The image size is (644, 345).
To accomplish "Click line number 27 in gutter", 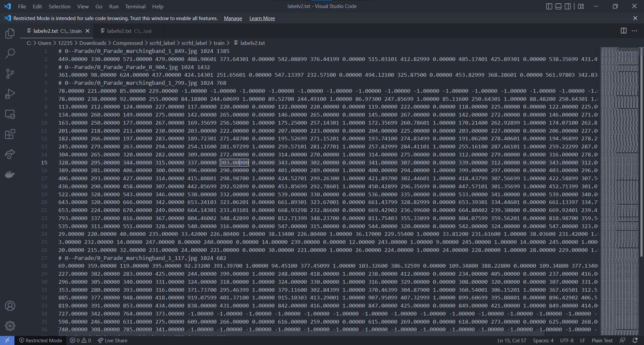I will point(44,258).
